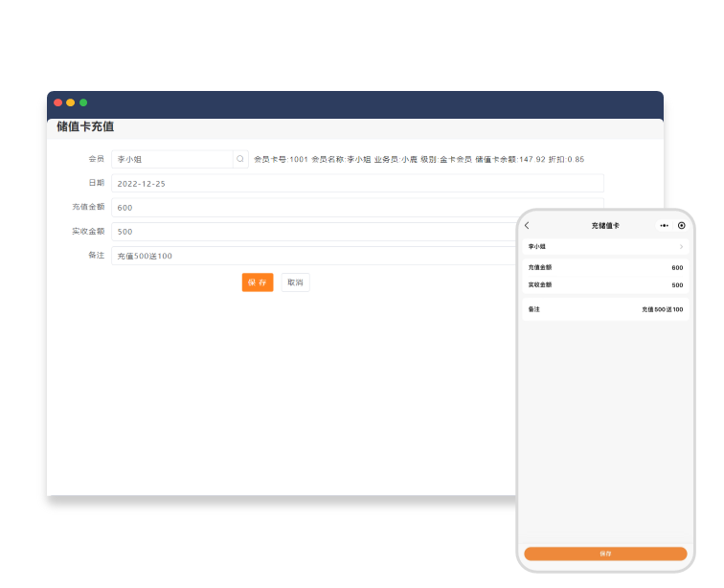
Task: Click the 会员 input showing 李小姐
Action: click(x=172, y=159)
